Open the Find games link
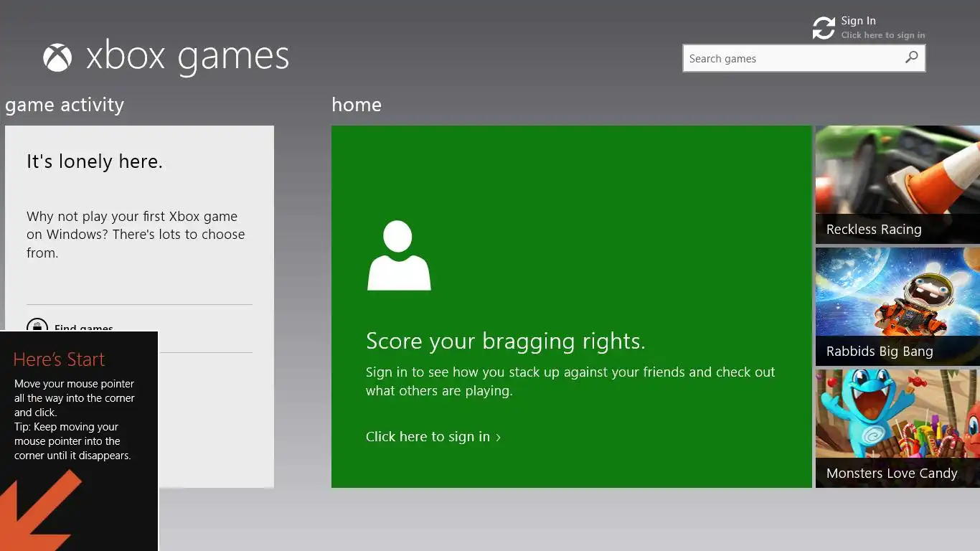The image size is (980, 551). pyautogui.click(x=84, y=327)
